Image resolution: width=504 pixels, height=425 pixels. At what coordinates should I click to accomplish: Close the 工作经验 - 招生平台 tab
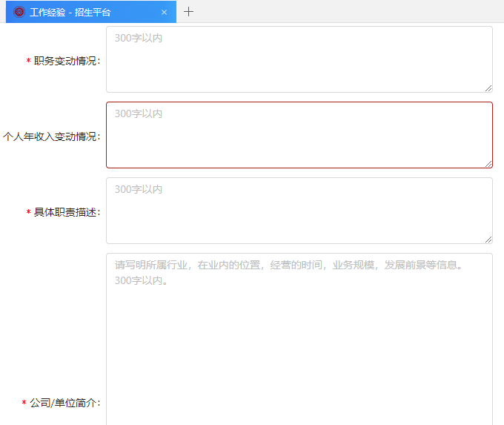[164, 12]
